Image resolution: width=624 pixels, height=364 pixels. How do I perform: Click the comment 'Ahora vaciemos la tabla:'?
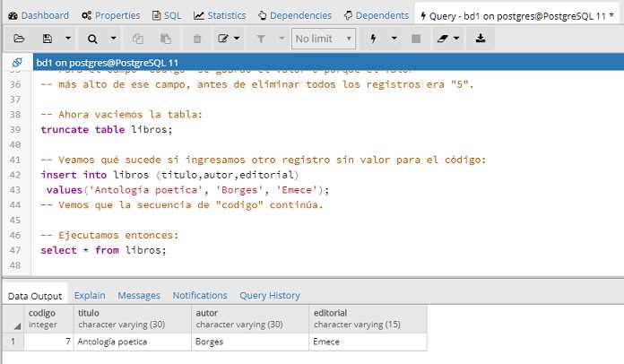click(121, 115)
